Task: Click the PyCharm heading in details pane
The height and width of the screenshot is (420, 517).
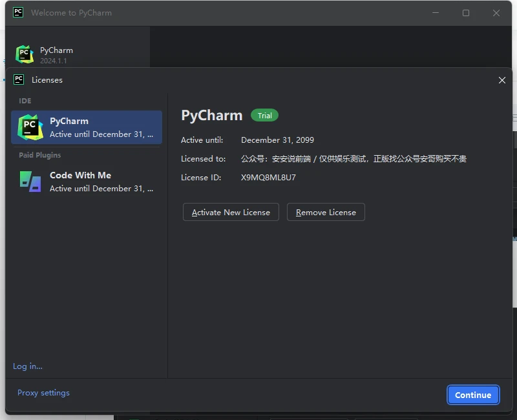Action: 212,116
